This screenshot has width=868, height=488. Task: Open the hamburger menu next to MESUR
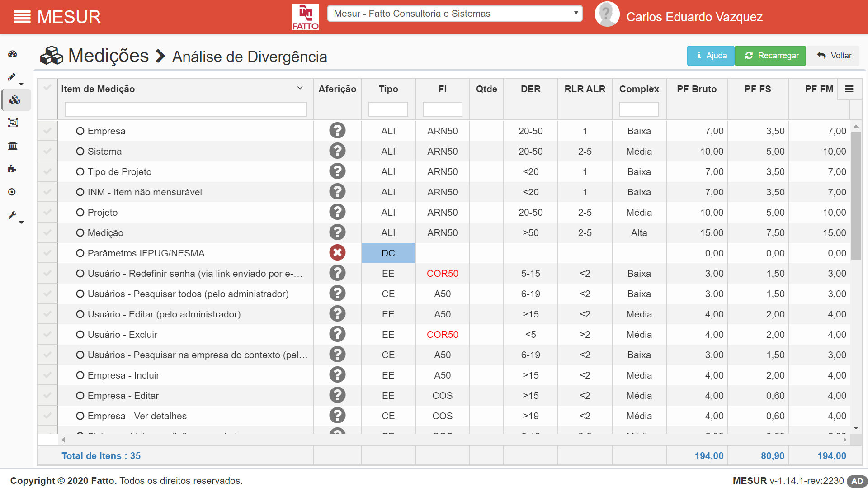point(22,17)
